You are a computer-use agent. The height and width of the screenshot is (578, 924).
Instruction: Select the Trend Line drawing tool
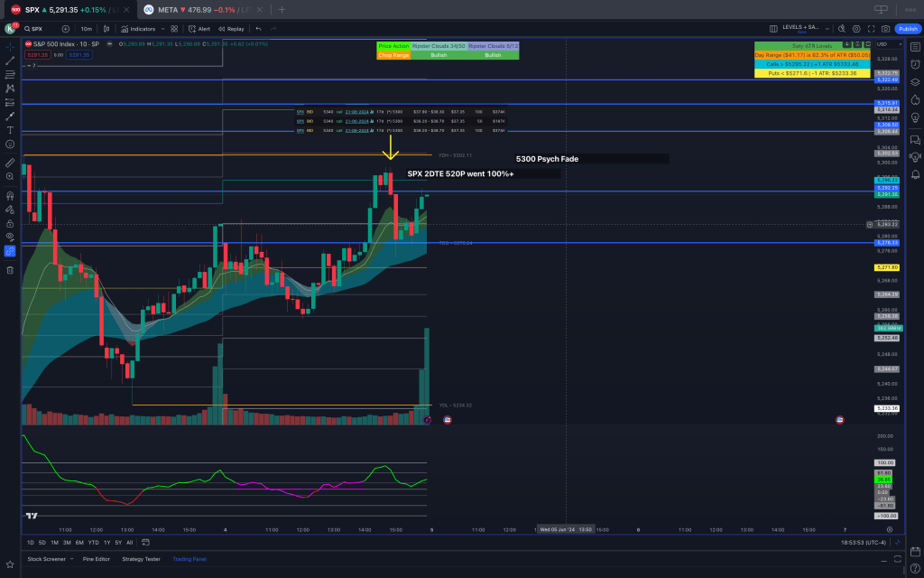[10, 61]
